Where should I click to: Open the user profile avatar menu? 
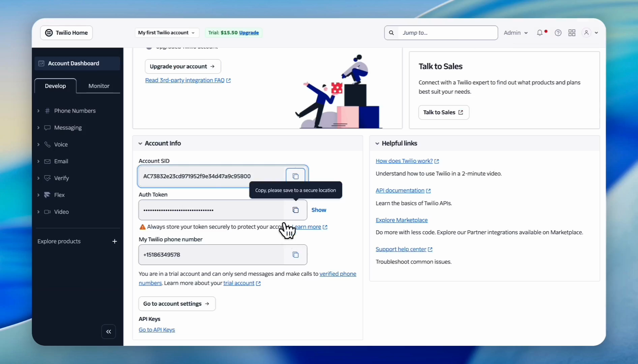pyautogui.click(x=587, y=33)
